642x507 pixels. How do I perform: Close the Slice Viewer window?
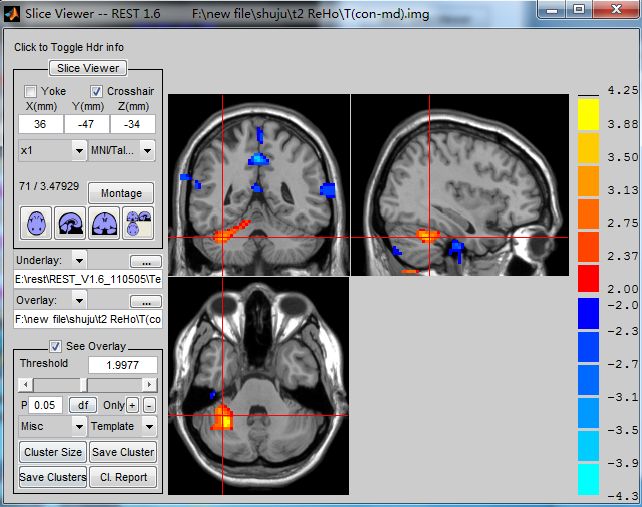point(617,9)
